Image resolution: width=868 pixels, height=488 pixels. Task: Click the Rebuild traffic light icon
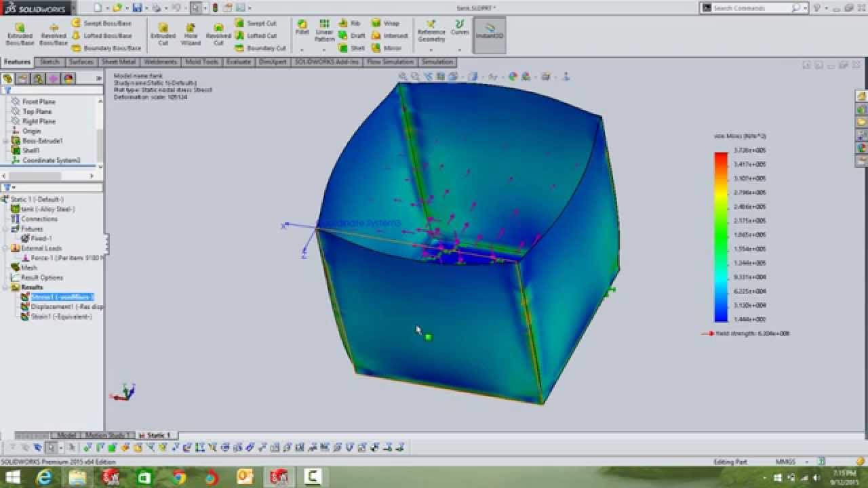coord(215,8)
